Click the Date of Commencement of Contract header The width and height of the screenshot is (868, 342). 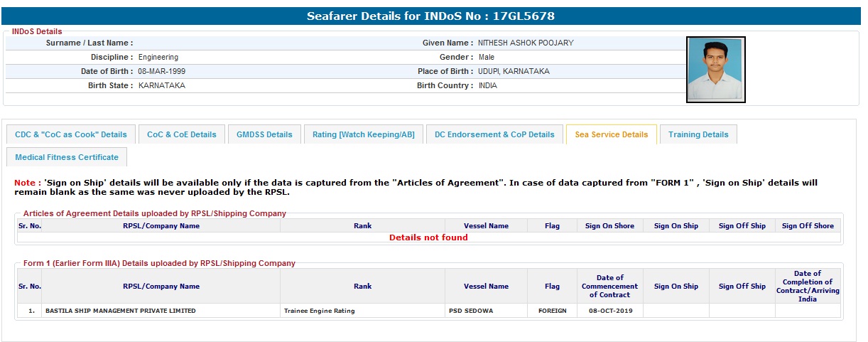pos(609,287)
